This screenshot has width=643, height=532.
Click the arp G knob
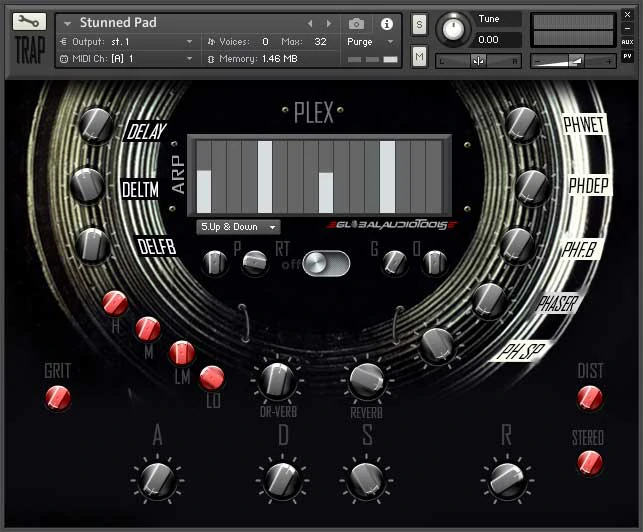coord(394,263)
